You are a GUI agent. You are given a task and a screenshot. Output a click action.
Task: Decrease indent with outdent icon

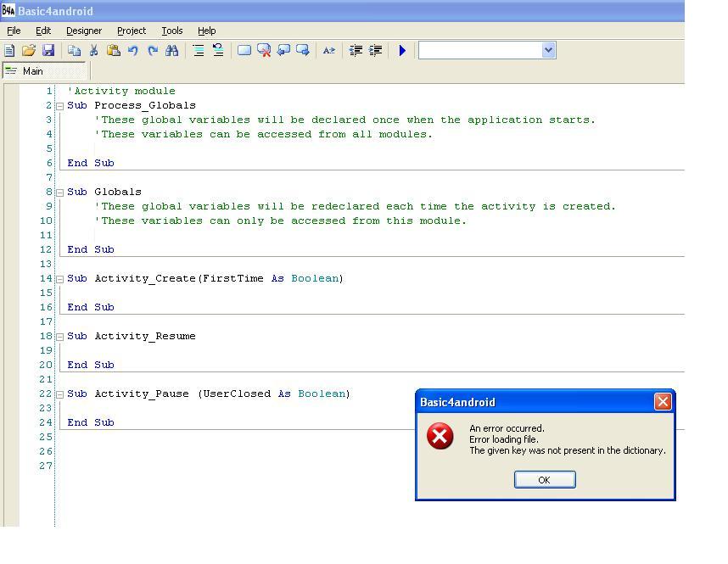356,50
